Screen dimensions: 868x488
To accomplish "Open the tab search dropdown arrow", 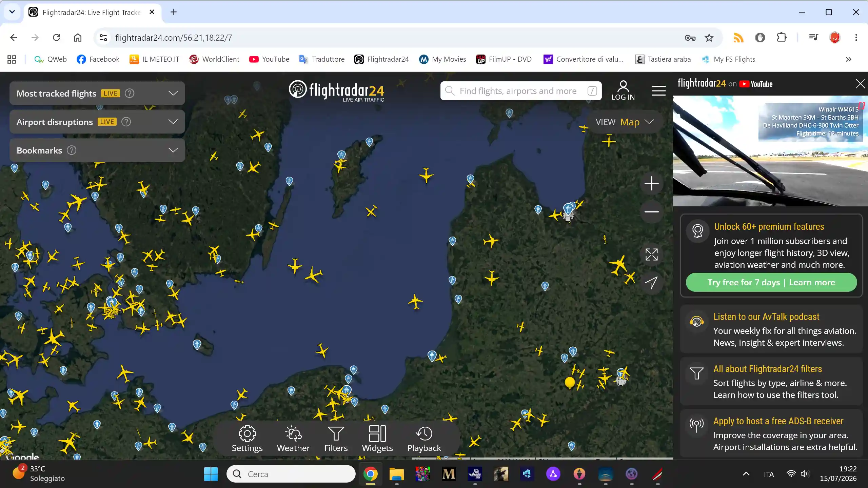I will pyautogui.click(x=12, y=12).
